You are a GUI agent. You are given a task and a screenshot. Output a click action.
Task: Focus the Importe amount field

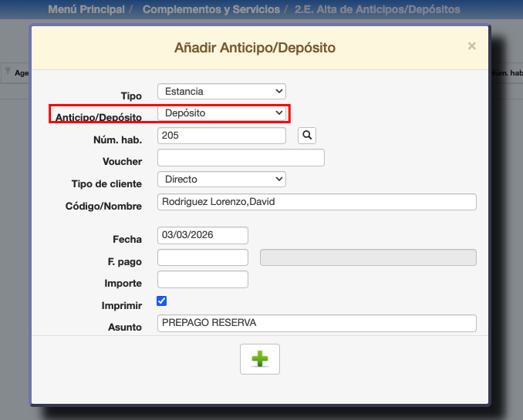tap(202, 279)
